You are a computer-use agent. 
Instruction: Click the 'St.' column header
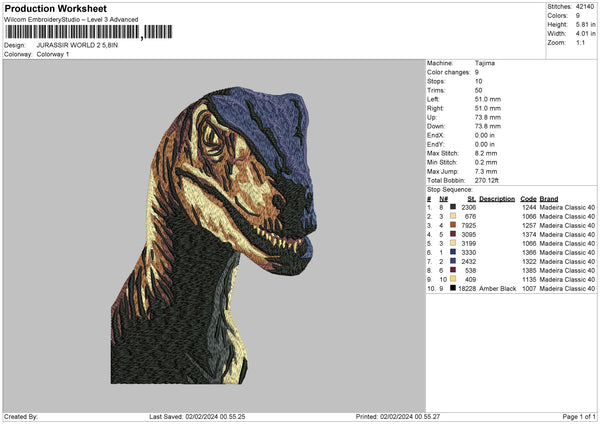[471, 199]
